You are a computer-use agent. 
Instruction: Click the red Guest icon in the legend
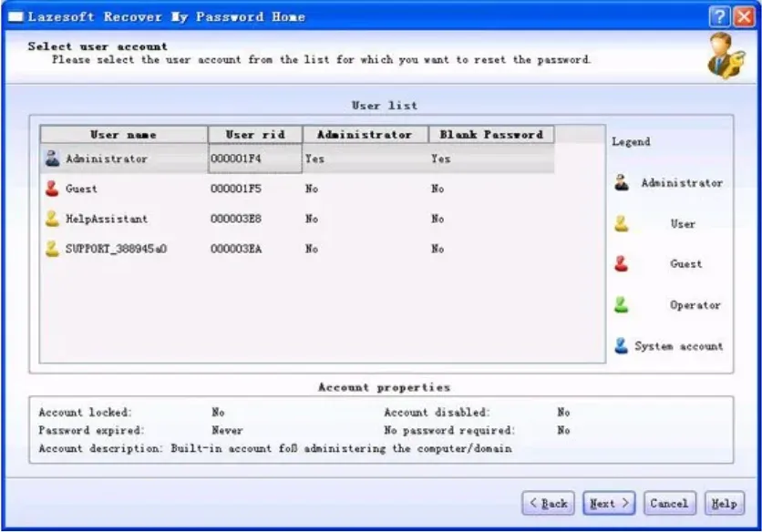tap(622, 264)
